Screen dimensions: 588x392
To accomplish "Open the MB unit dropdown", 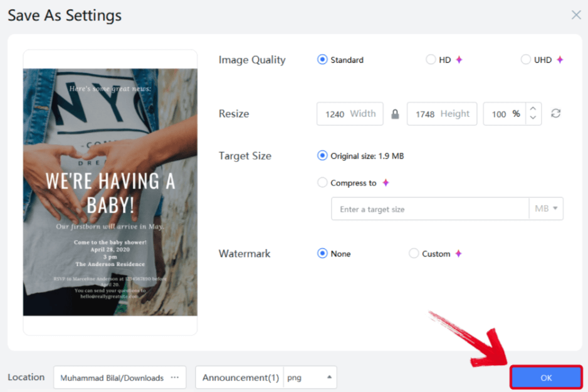I will [546, 208].
